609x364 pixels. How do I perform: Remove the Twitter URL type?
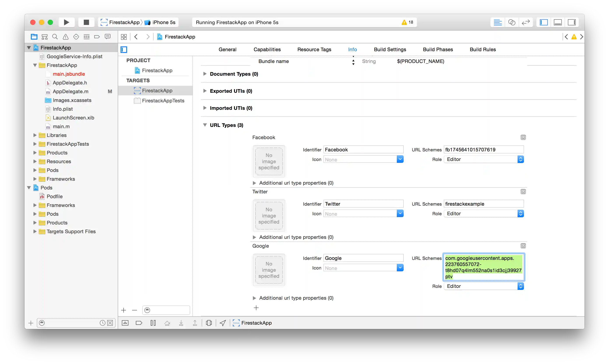(523, 192)
